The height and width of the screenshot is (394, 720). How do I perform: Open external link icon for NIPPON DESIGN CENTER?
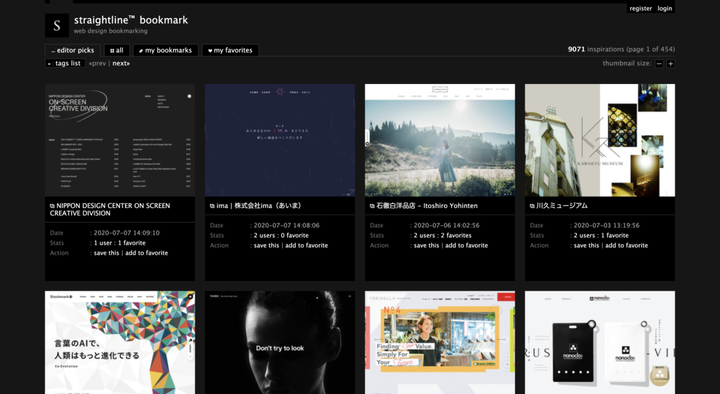tap(52, 206)
